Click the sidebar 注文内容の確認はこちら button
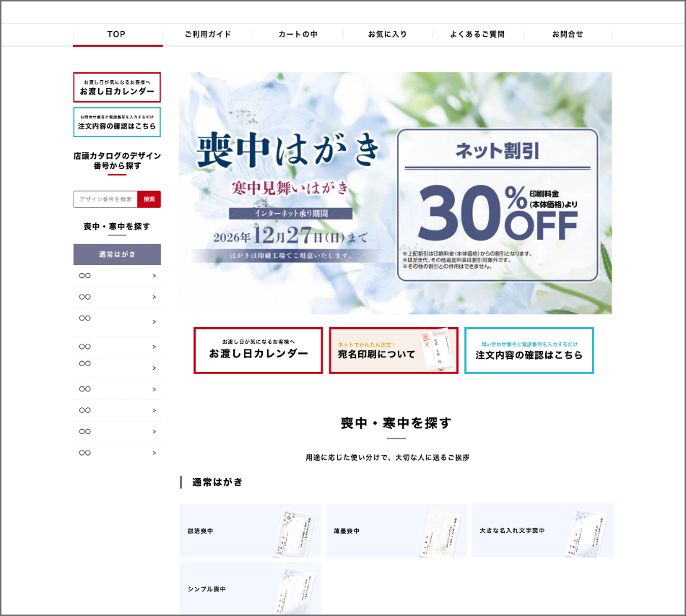 click(x=117, y=122)
